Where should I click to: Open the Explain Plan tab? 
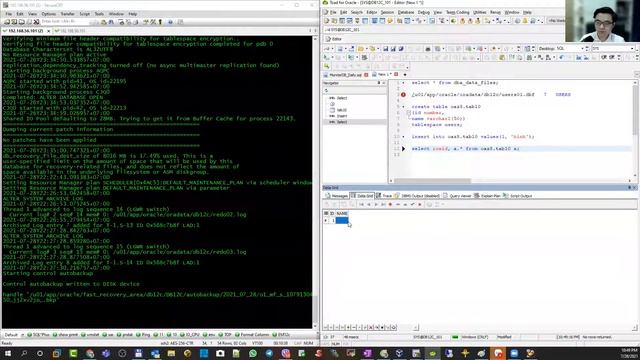(x=487, y=196)
